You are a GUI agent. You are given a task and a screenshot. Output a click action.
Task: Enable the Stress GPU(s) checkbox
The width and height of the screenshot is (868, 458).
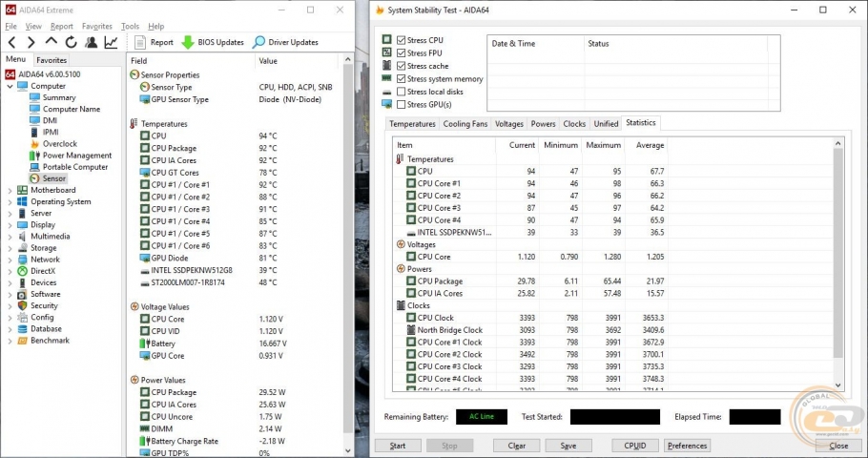click(402, 104)
